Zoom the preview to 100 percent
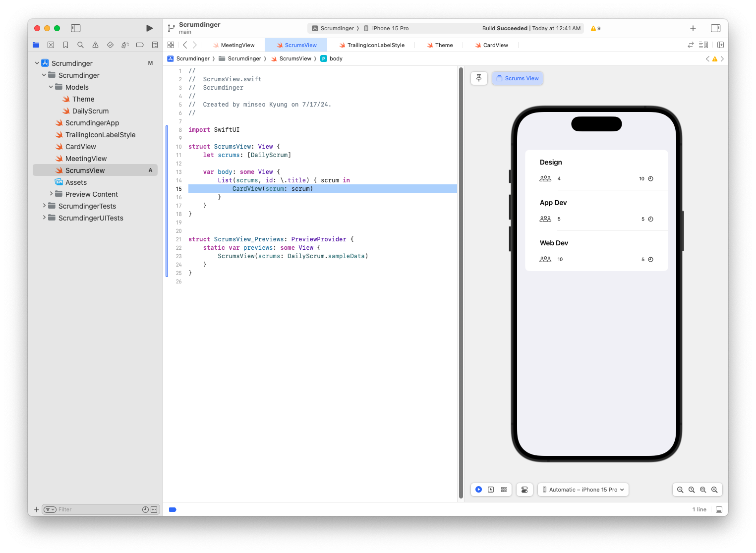Screen dimensions: 756x553 692,490
